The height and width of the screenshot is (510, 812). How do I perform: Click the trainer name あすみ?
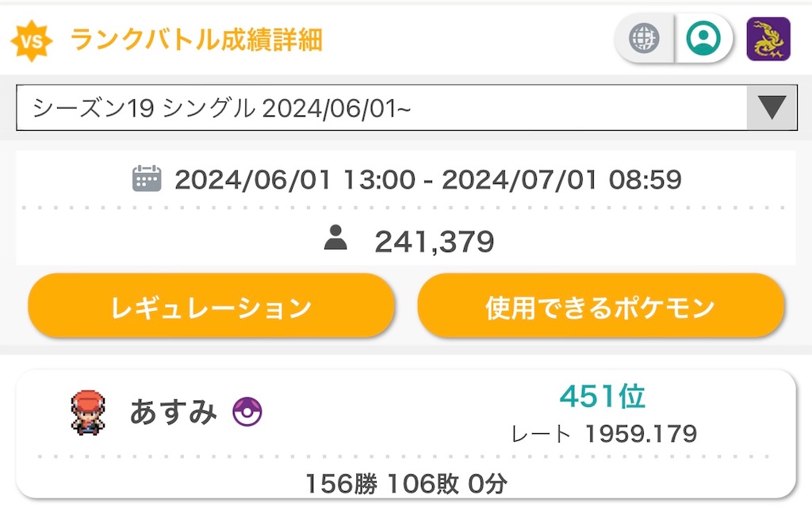(173, 411)
